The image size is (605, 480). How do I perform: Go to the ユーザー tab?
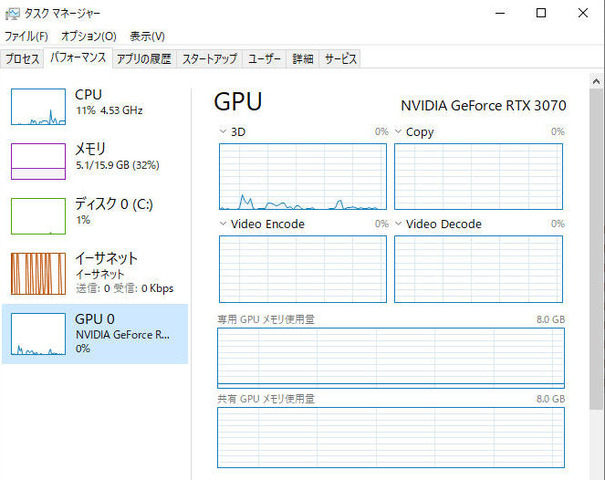(264, 59)
